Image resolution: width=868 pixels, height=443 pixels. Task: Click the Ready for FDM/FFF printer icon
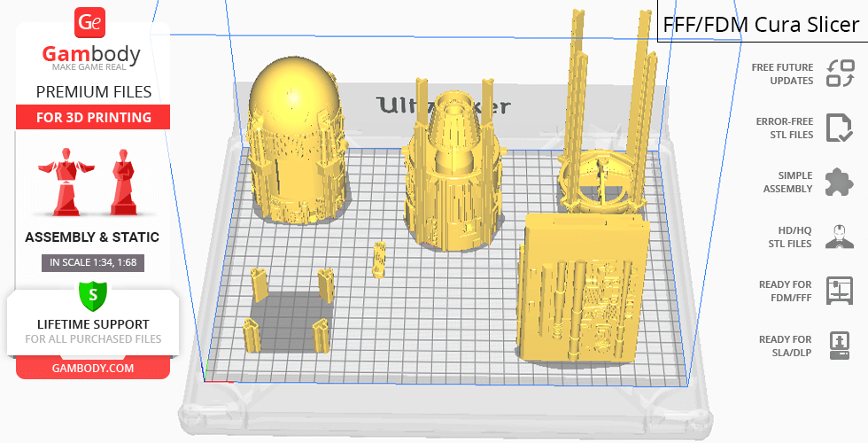tap(839, 290)
